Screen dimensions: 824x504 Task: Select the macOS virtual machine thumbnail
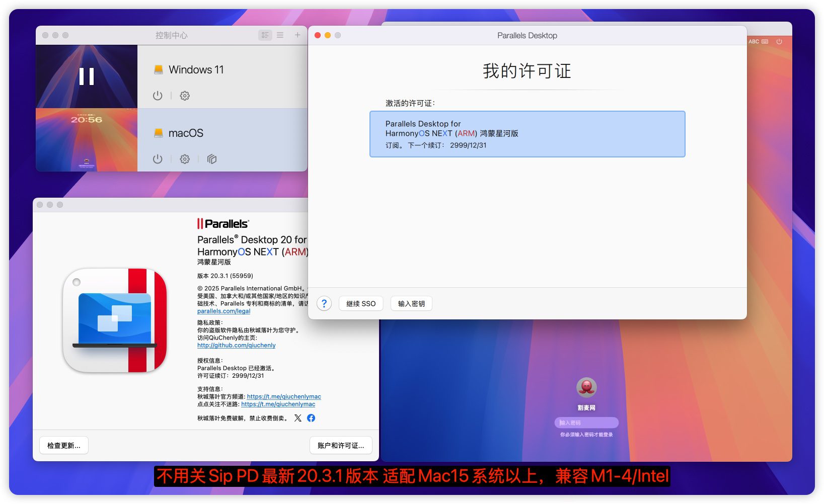[x=87, y=140]
